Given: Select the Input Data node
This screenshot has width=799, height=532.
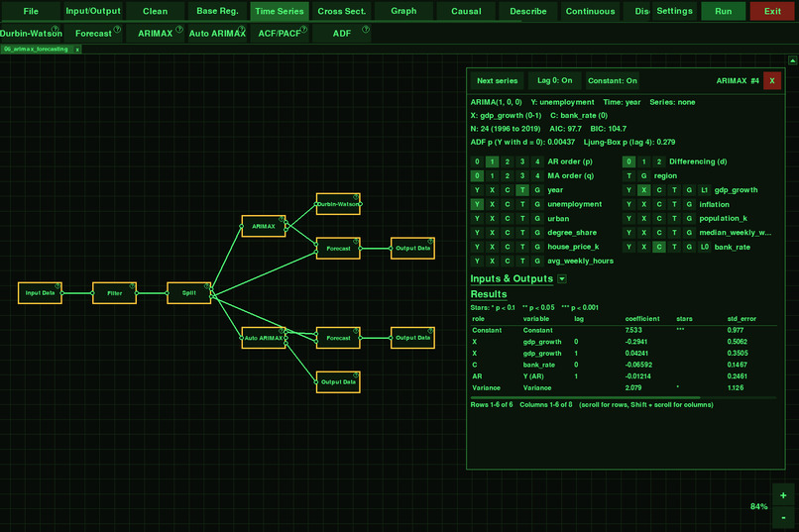Looking at the screenshot, I should tap(40, 292).
